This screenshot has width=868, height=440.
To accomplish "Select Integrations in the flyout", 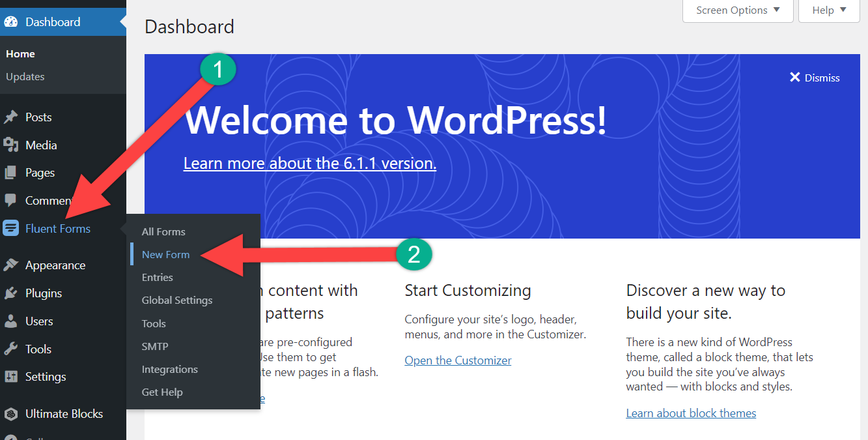I will [170, 370].
